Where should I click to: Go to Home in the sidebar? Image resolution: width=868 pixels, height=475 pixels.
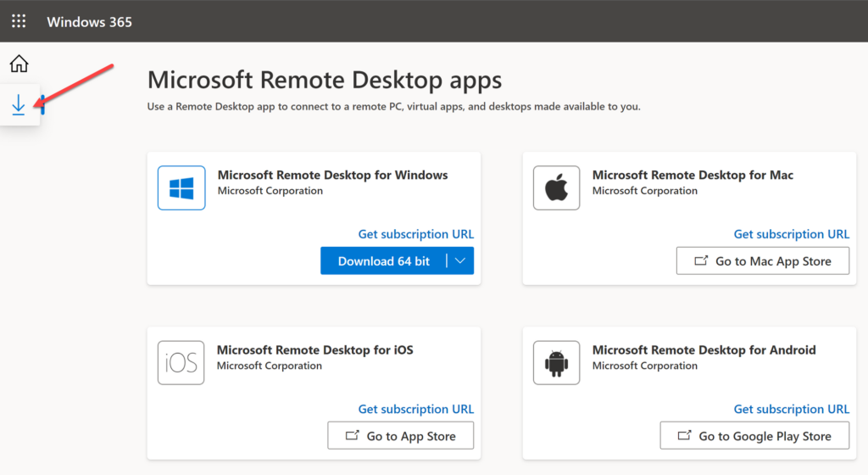click(19, 64)
